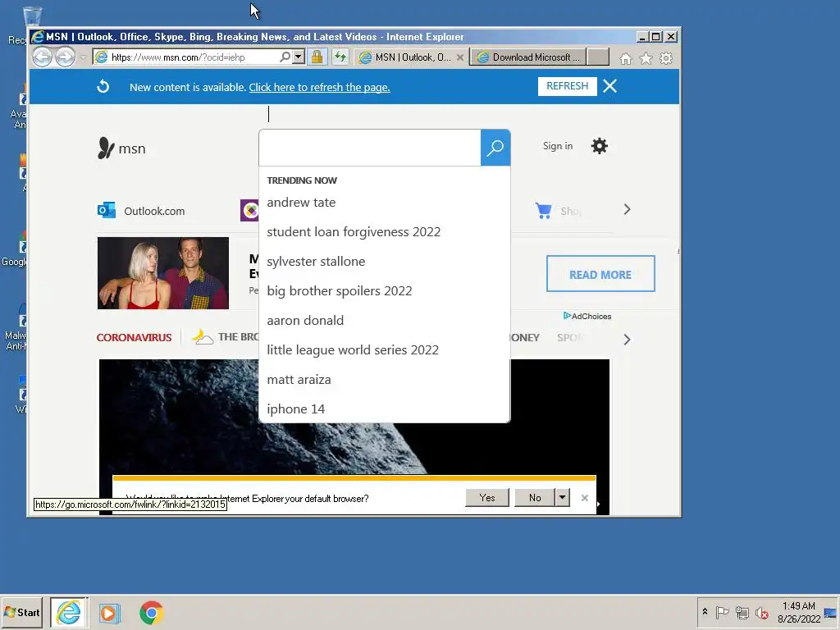Open the Outlook.com link text
Viewport: 840px width, 630px height.
154,211
